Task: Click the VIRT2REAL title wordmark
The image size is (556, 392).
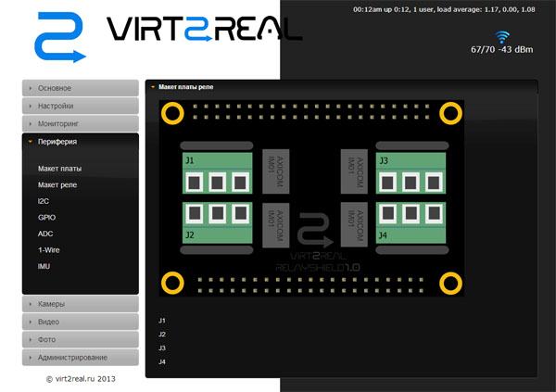Action: 204,29
